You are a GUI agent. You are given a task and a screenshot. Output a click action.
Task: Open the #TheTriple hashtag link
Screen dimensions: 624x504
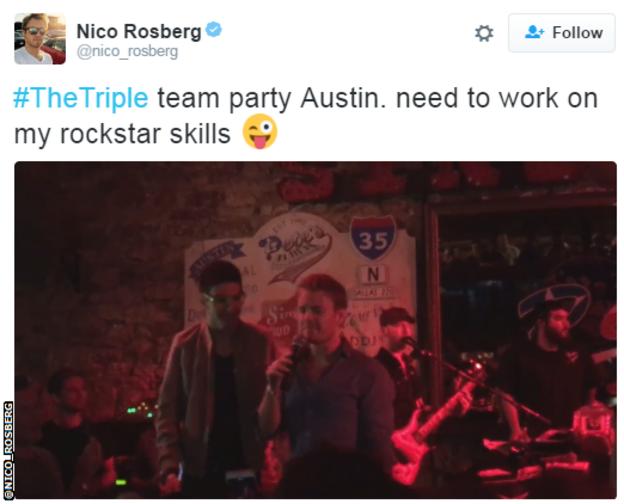click(x=81, y=98)
